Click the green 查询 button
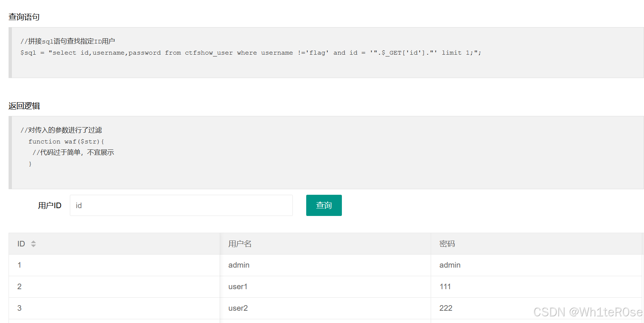 (324, 205)
